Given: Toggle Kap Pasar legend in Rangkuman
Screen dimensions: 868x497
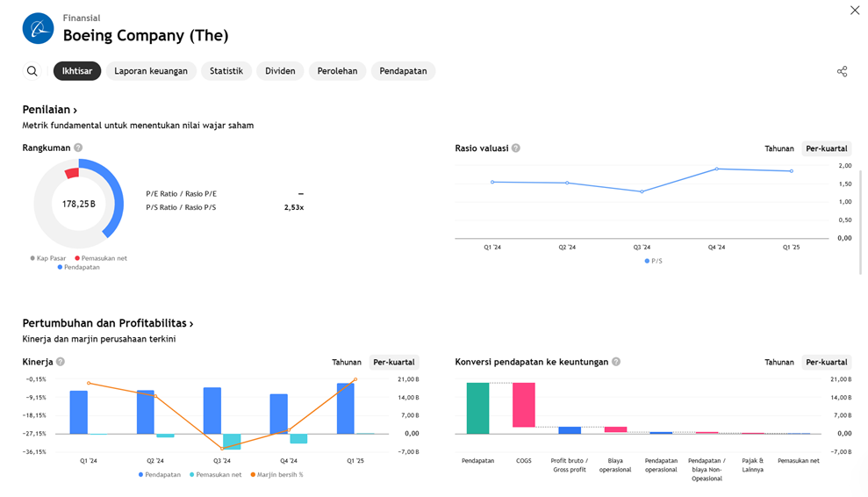Looking at the screenshot, I should click(x=48, y=258).
